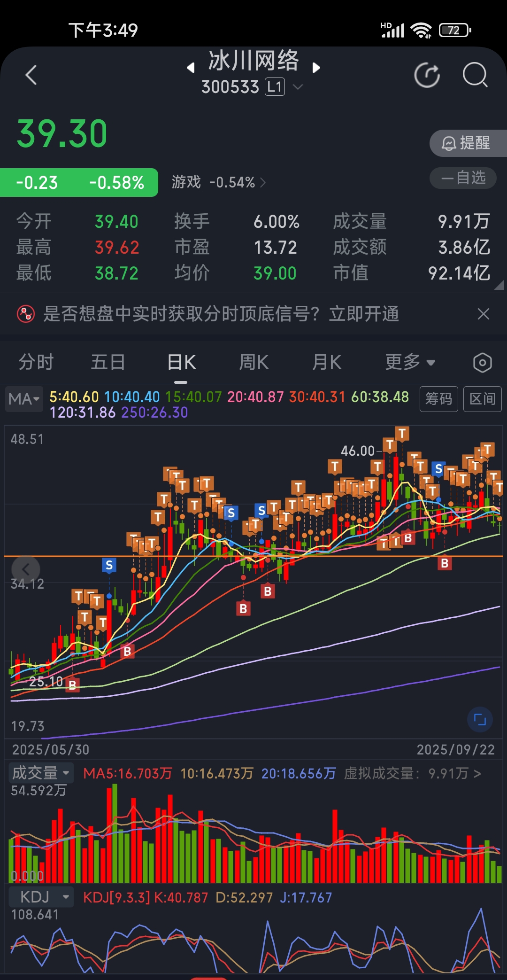The height and width of the screenshot is (980, 507).
Task: Tap the 冰川网络 stock title
Action: [x=253, y=61]
